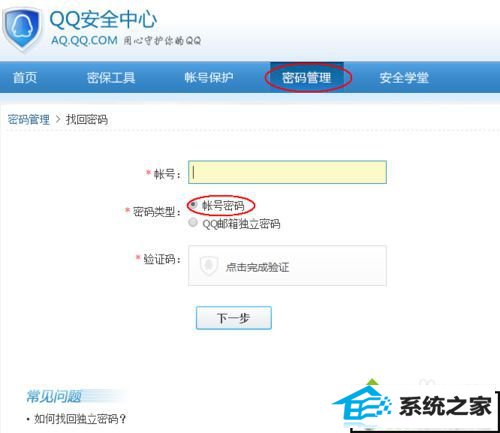The image size is (500, 433).
Task: Open the 密保工具 navigation tab
Action: 111,78
